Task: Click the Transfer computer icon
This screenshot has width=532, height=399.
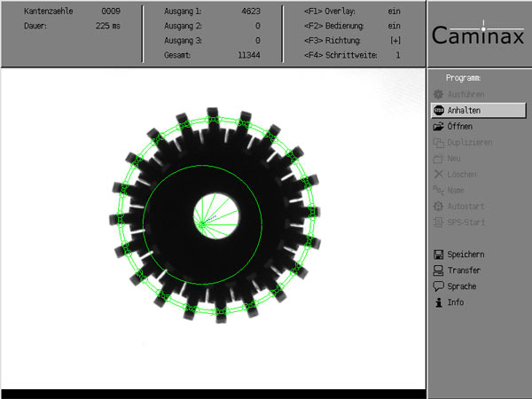Action: tap(438, 270)
